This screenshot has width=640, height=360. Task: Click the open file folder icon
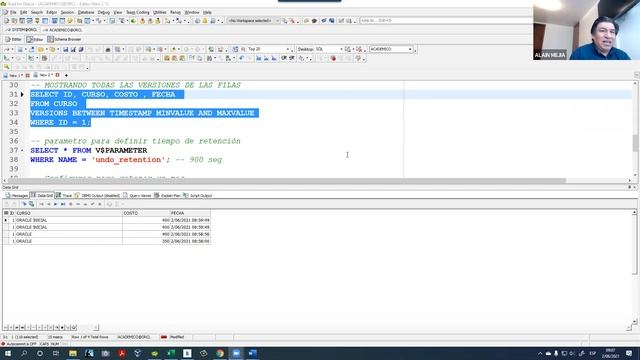pos(41,49)
